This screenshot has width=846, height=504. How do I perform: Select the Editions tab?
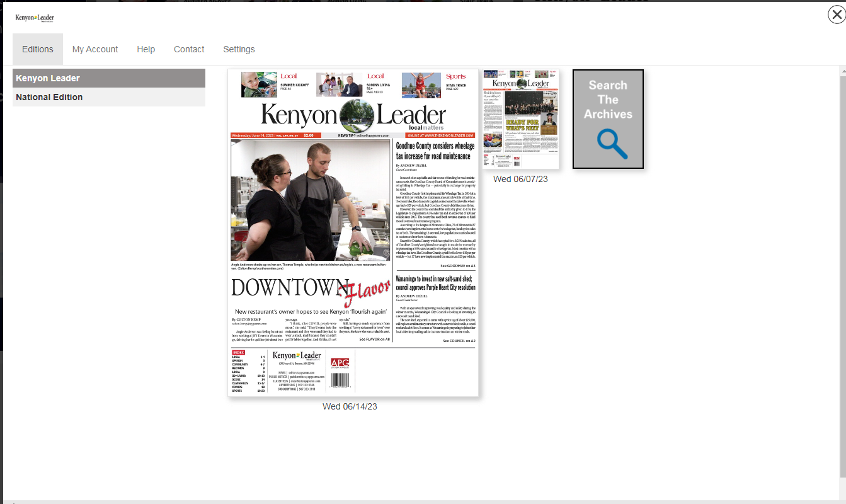38,49
